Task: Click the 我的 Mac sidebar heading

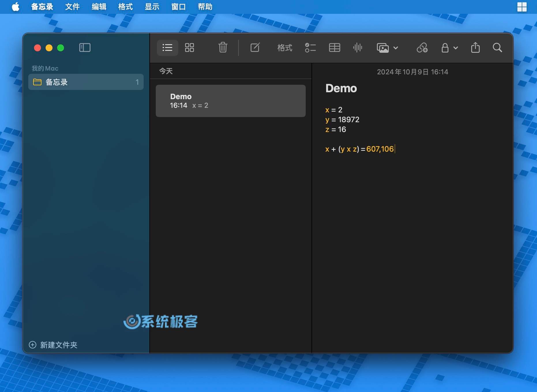Action: pyautogui.click(x=45, y=68)
